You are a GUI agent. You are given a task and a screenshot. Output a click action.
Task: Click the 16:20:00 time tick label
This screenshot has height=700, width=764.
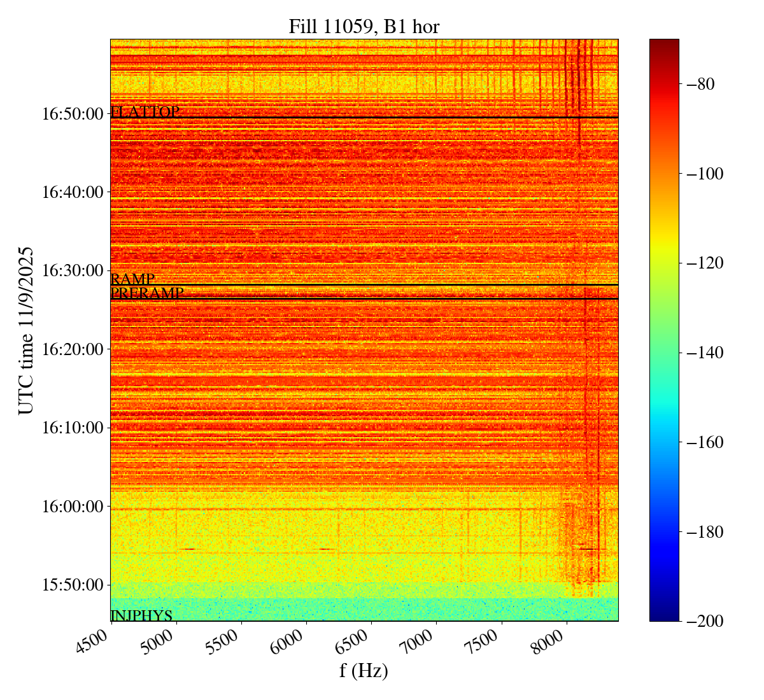pyautogui.click(x=72, y=349)
